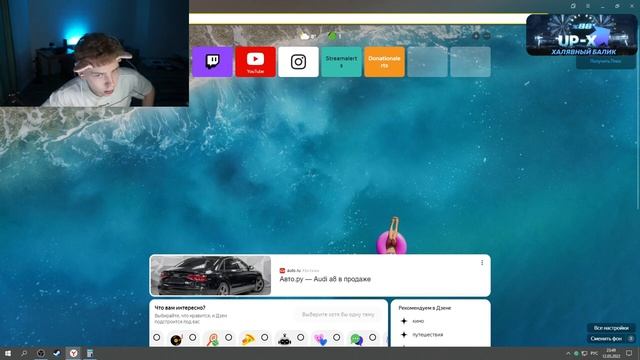The height and width of the screenshot is (360, 640).
Task: Open the browser hamburger menu
Action: [x=588, y=6]
